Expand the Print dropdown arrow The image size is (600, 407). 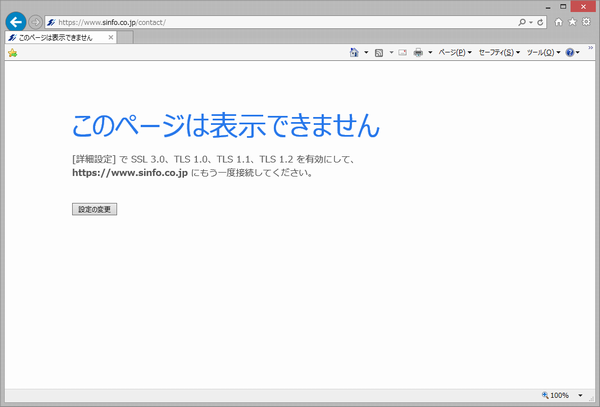[x=430, y=52]
